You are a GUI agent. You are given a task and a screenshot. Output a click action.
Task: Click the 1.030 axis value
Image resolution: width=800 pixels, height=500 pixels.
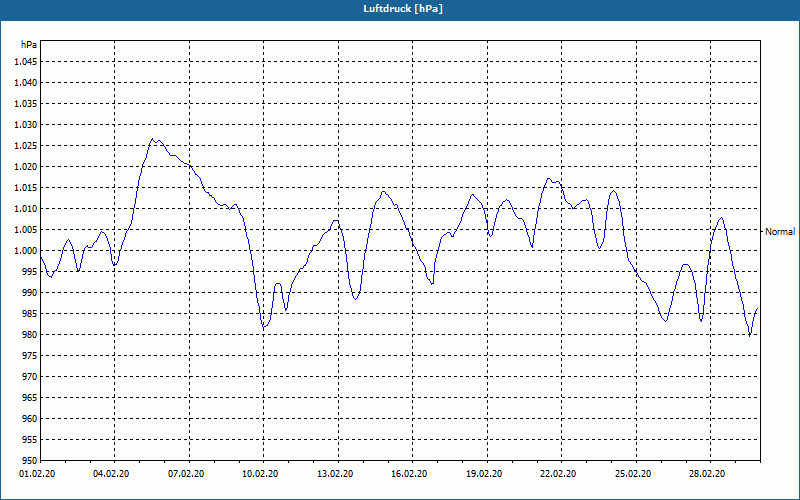point(26,124)
